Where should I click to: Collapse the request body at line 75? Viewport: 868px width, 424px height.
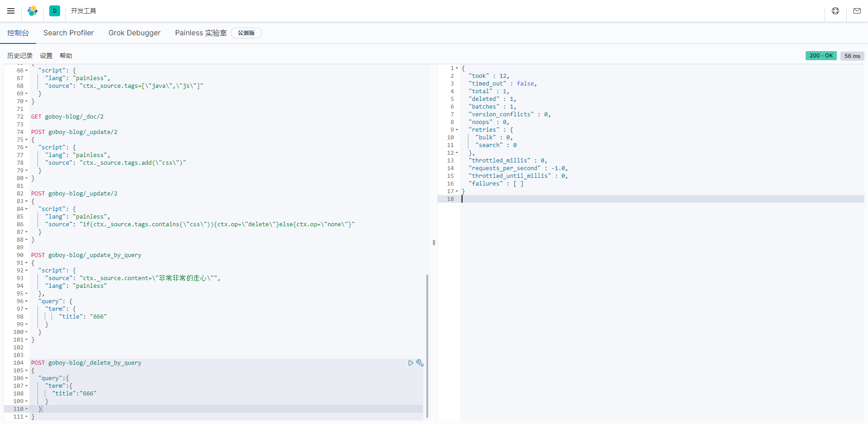26,140
